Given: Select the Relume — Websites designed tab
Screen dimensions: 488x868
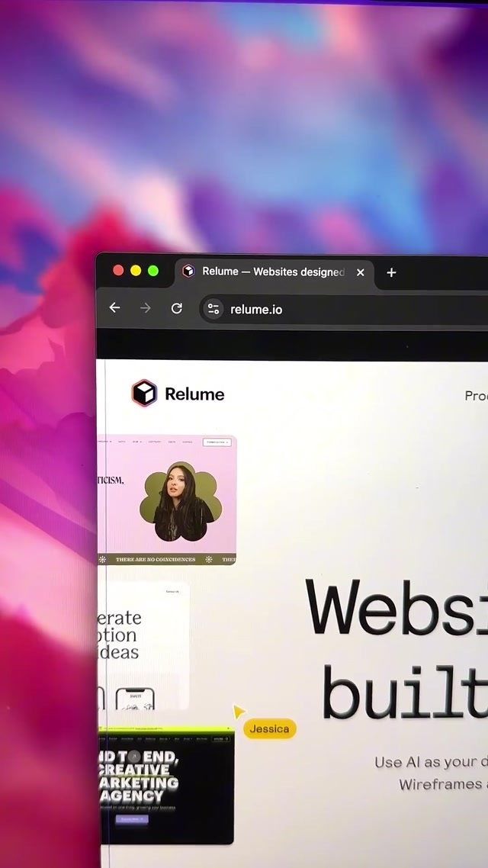Looking at the screenshot, I should pyautogui.click(x=272, y=272).
